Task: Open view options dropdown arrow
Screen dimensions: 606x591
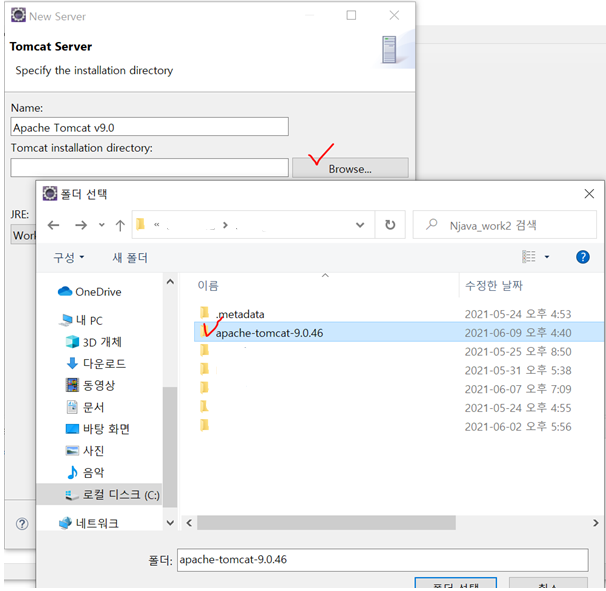Action: 547,257
